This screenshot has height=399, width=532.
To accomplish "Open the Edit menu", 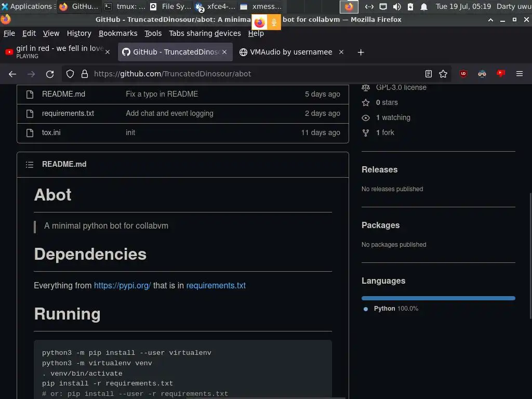I will (29, 33).
